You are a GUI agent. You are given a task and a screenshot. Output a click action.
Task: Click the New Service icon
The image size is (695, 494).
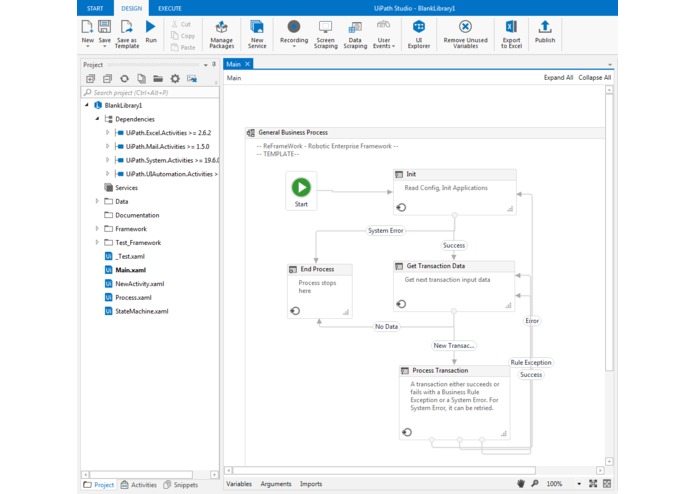pos(257,27)
